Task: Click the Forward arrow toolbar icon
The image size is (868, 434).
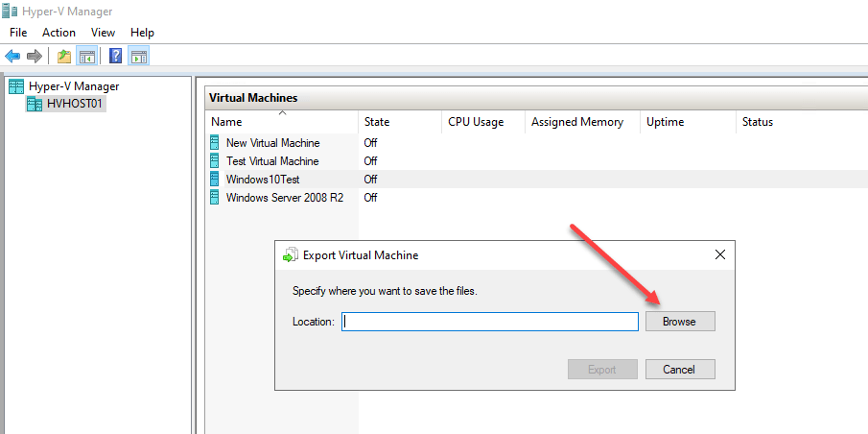Action: 35,56
